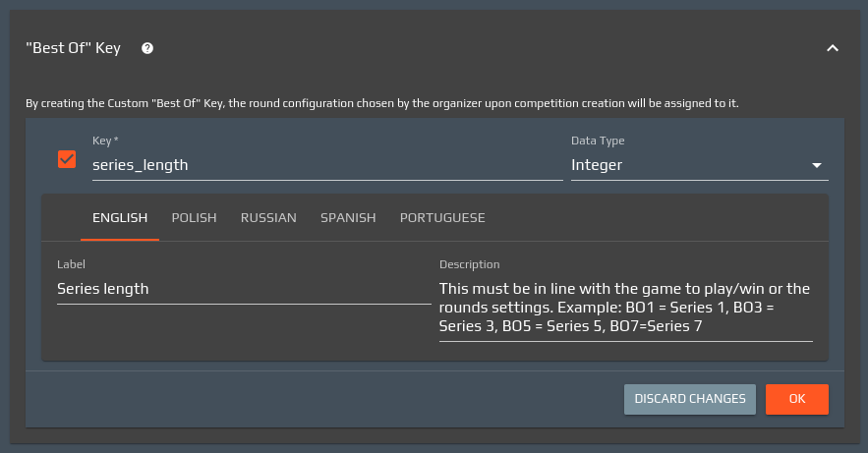Click the "Best Of" Key header title
The height and width of the screenshot is (453, 868).
tap(73, 48)
